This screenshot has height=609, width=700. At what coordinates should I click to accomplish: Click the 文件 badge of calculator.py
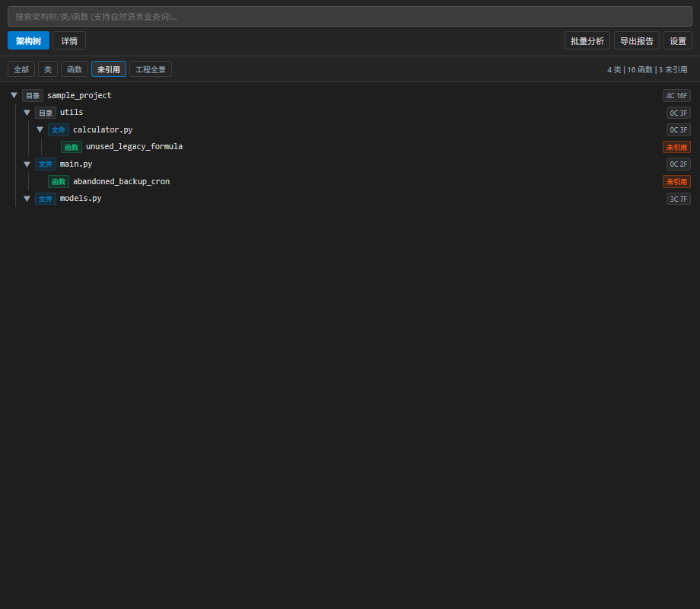point(59,130)
